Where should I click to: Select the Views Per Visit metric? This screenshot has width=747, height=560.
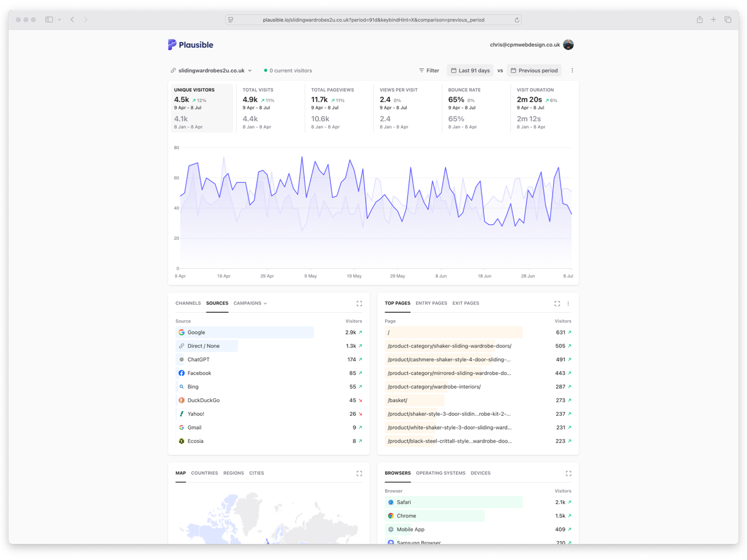(407, 108)
